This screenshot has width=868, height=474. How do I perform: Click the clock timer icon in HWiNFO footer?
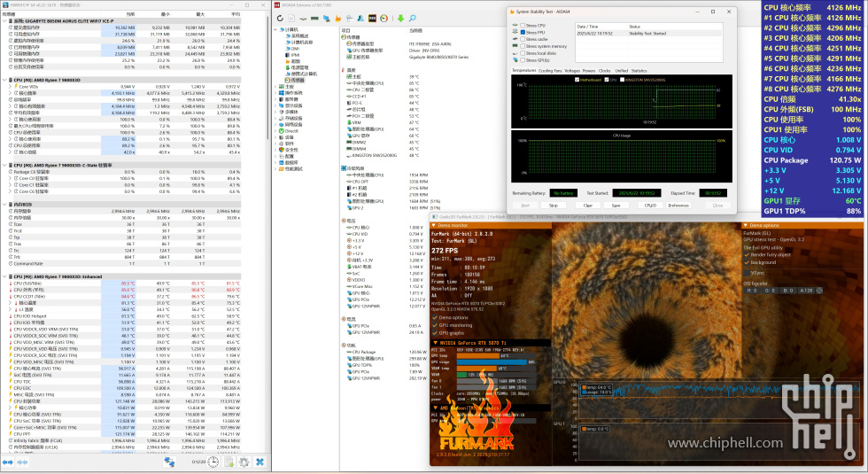pos(213,462)
